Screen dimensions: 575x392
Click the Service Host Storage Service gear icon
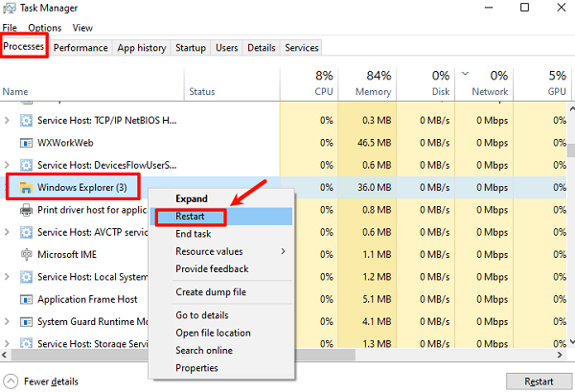[26, 343]
